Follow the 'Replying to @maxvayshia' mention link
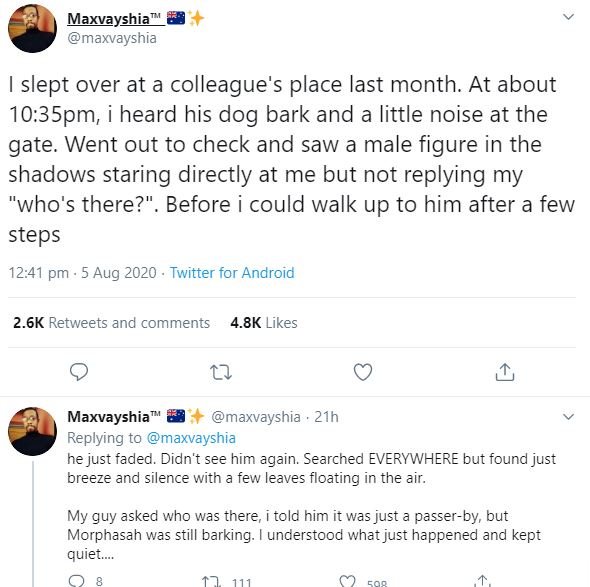The image size is (590, 587). [191, 438]
